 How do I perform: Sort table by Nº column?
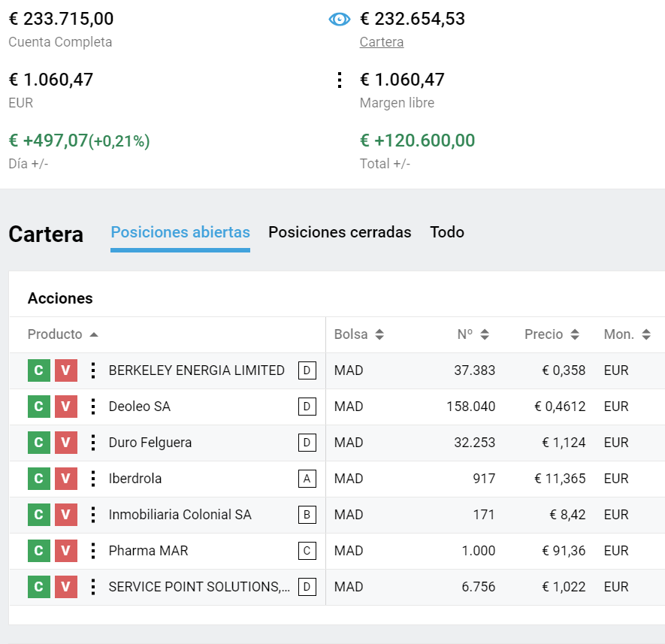pyautogui.click(x=473, y=334)
